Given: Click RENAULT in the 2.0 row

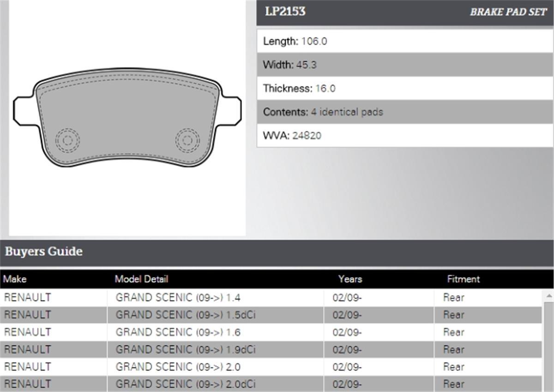Looking at the screenshot, I should (27, 367).
